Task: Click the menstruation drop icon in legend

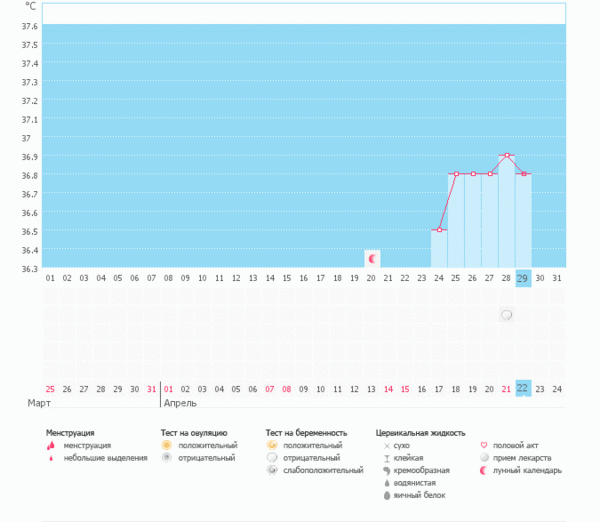Action: coord(51,445)
